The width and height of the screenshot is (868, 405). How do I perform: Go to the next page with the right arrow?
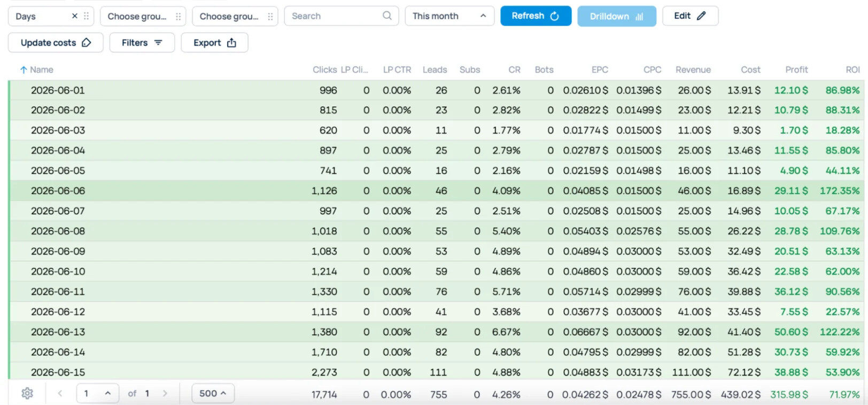click(x=165, y=393)
